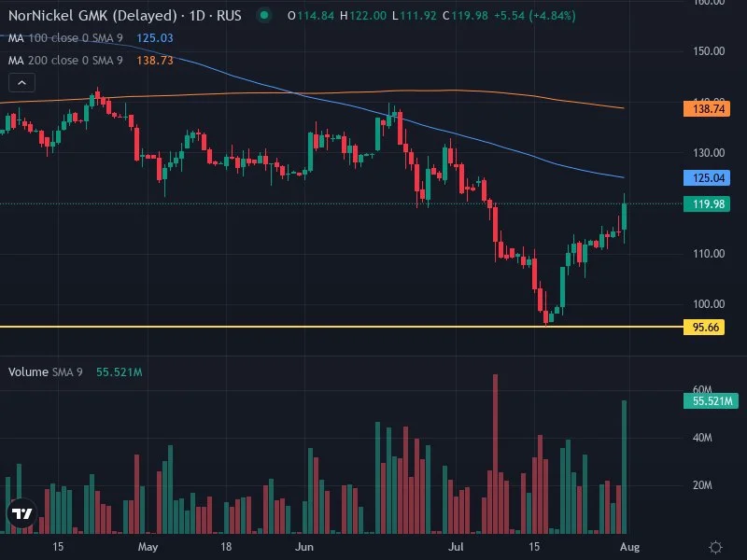This screenshot has height=560, width=747.
Task: Click the 100.00 price axis tick
Action: click(x=709, y=304)
